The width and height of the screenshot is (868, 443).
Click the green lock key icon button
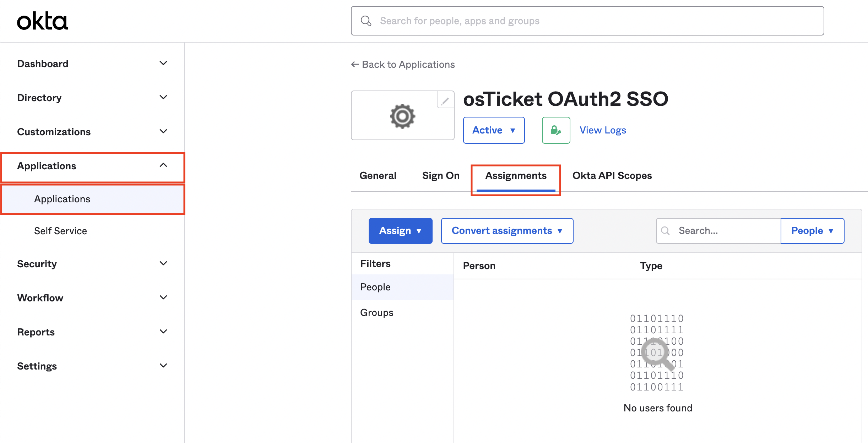click(556, 130)
